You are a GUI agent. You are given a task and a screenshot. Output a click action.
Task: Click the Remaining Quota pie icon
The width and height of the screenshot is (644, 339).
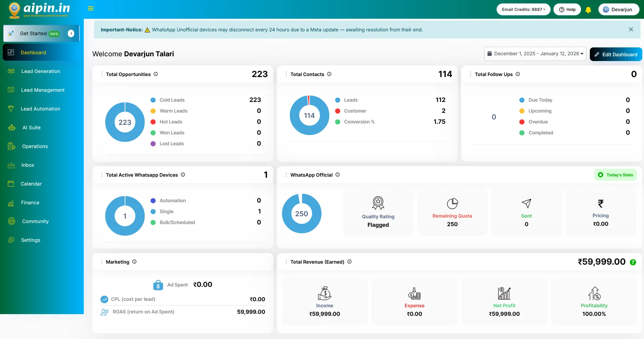point(452,204)
